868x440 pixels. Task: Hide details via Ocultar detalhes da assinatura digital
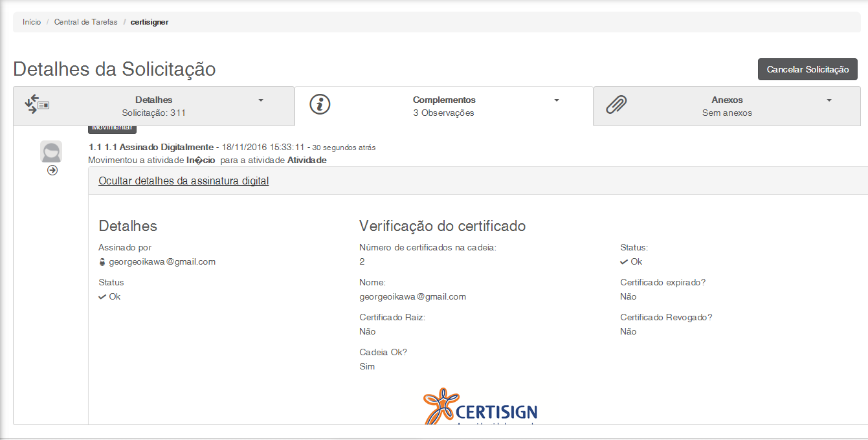(183, 181)
